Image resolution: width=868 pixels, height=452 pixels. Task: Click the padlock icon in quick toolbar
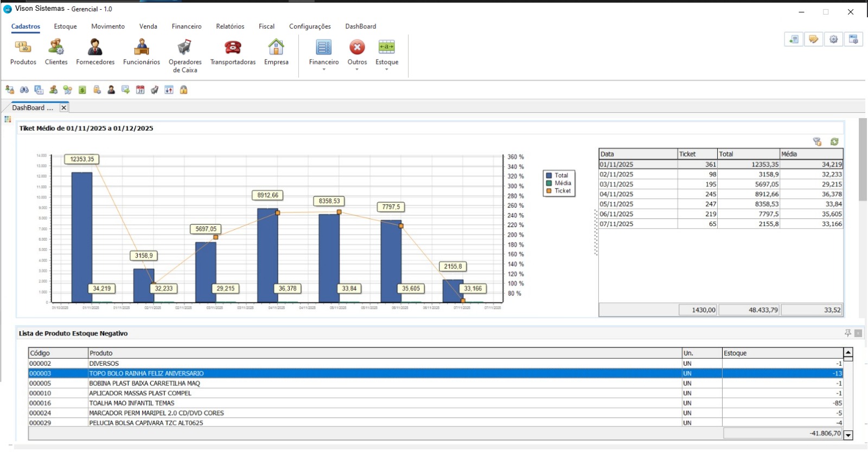[184, 90]
